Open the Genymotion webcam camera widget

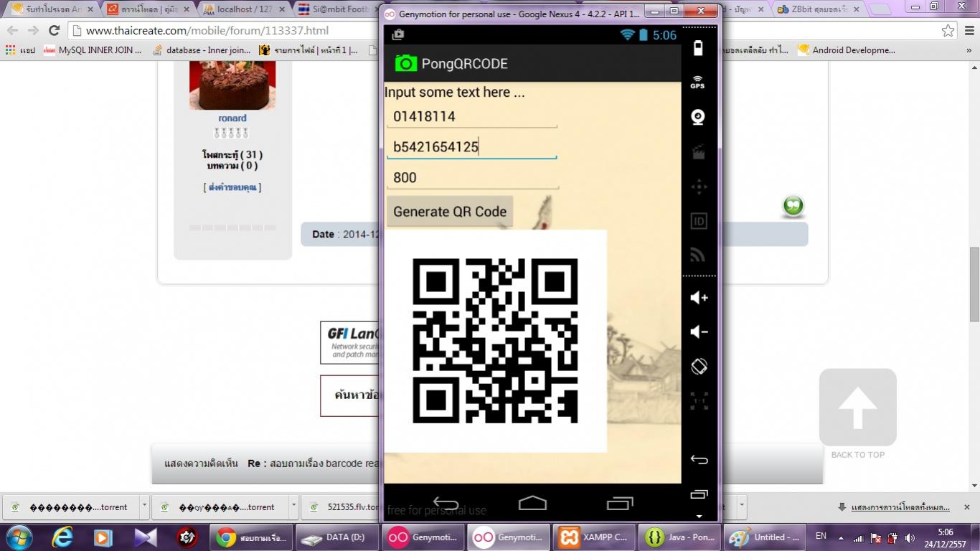click(698, 117)
